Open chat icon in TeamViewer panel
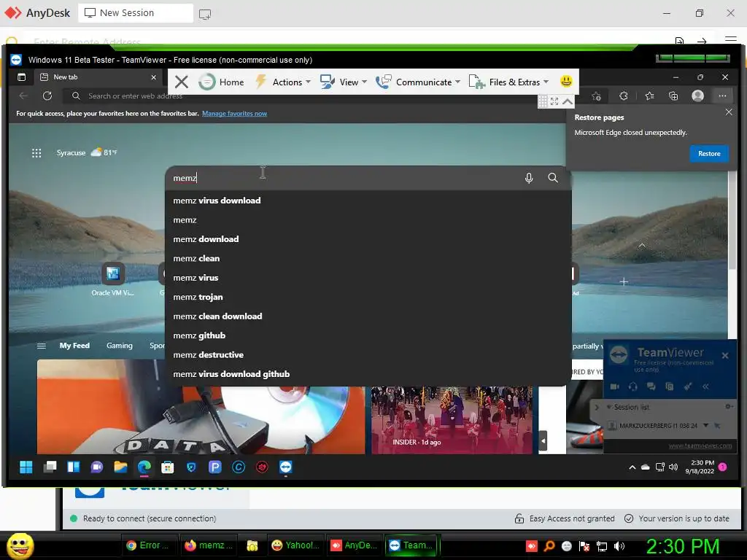Screen dimensions: 747x560 (651, 386)
